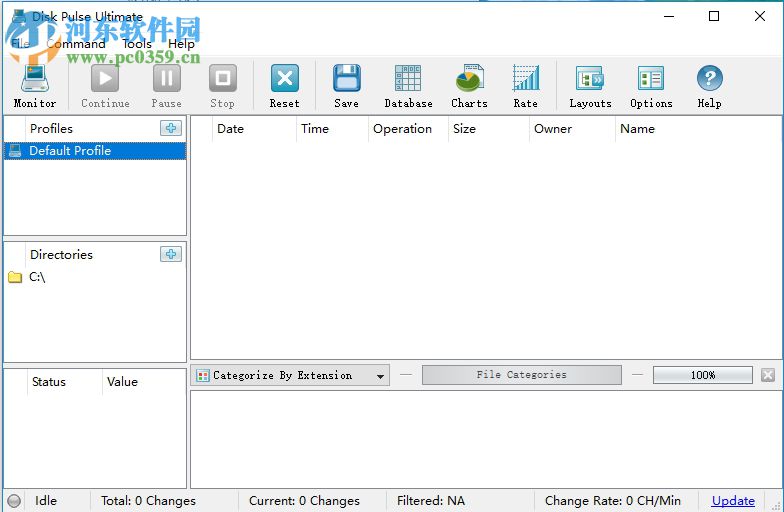Click the Status column header

(x=64, y=382)
